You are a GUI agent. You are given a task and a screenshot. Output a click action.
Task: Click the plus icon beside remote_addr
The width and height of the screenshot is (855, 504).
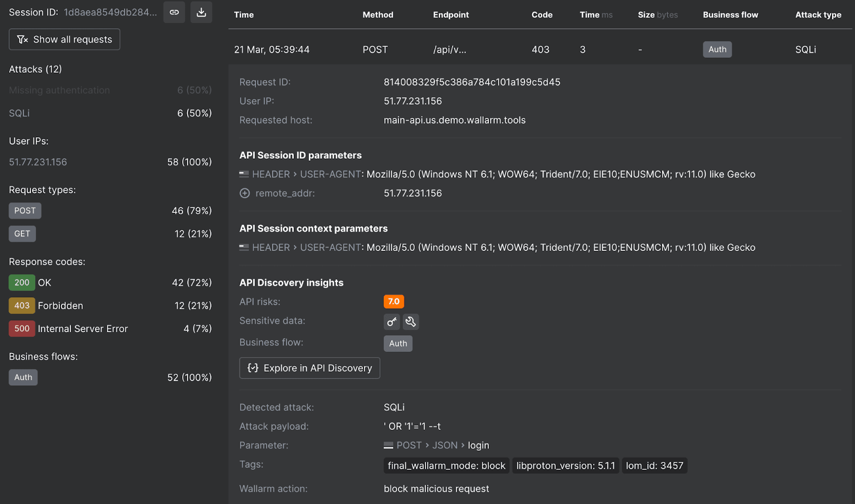[x=245, y=193]
